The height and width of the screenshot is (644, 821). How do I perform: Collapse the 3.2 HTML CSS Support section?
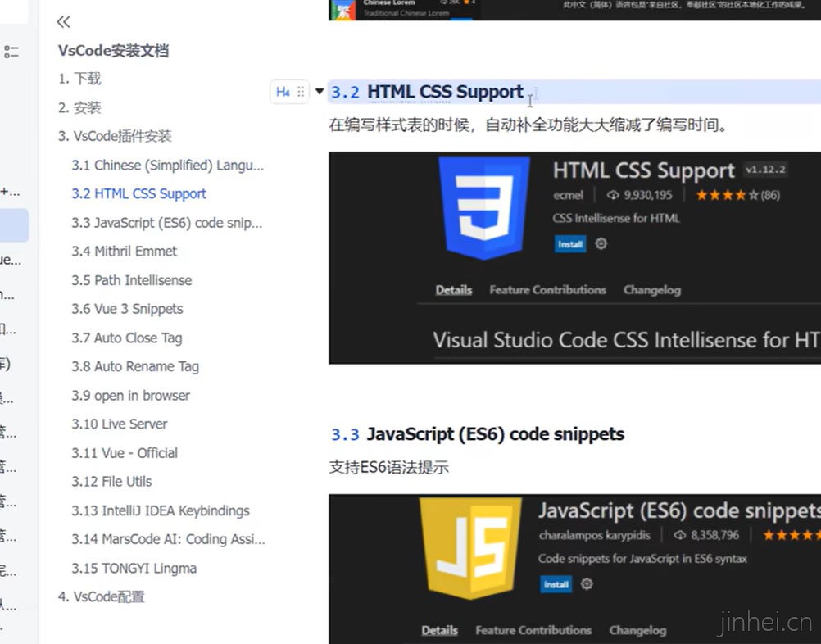[x=320, y=91]
